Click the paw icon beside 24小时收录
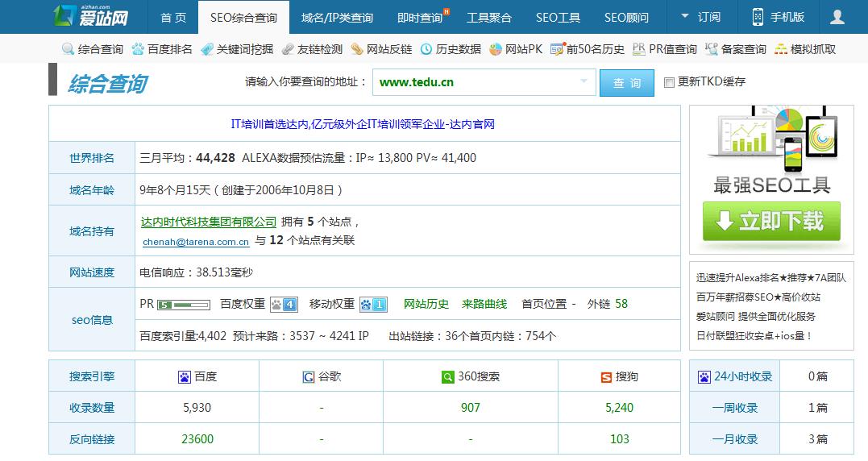Viewport: 868px width, 461px height. click(x=704, y=377)
